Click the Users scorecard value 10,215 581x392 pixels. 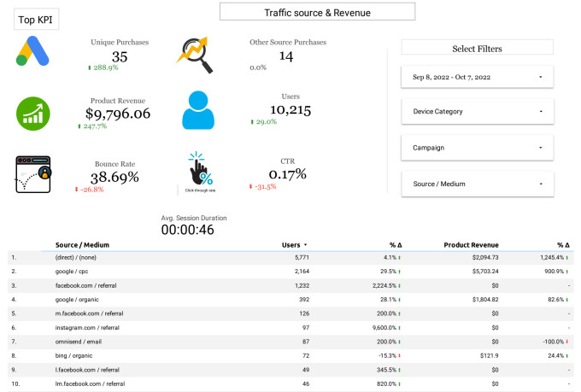click(290, 110)
